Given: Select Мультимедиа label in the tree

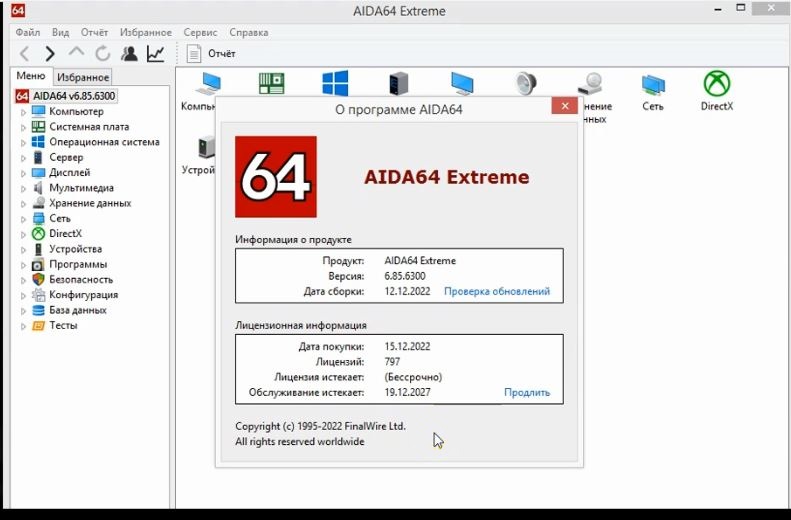Looking at the screenshot, I should coord(81,188).
